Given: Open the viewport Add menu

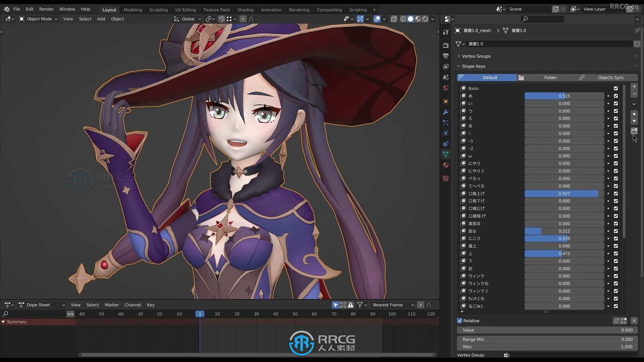Looking at the screenshot, I should click(x=101, y=19).
